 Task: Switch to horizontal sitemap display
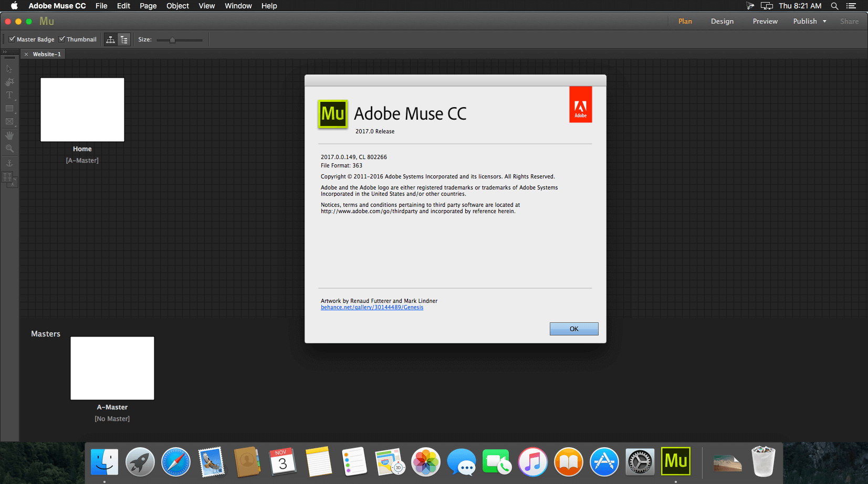[111, 40]
